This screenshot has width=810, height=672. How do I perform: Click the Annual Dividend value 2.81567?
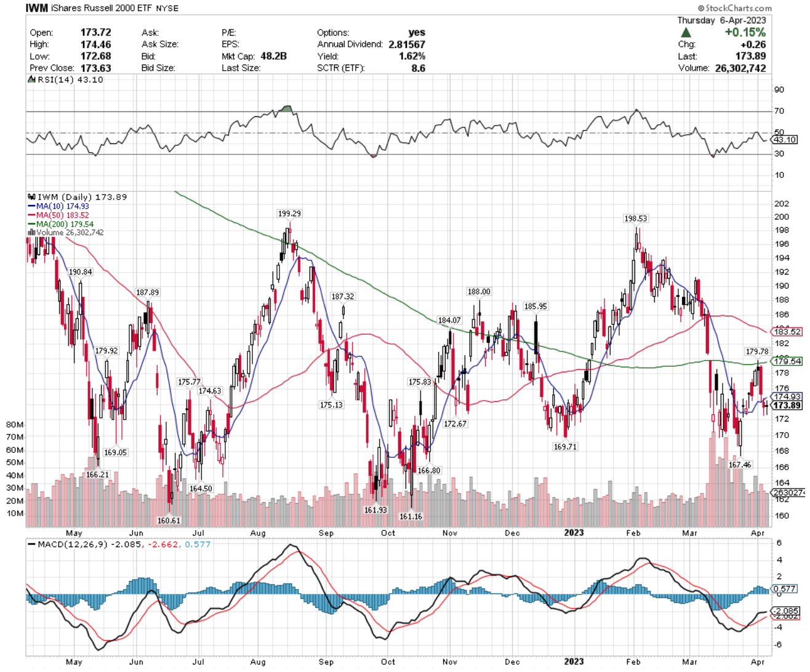point(406,44)
